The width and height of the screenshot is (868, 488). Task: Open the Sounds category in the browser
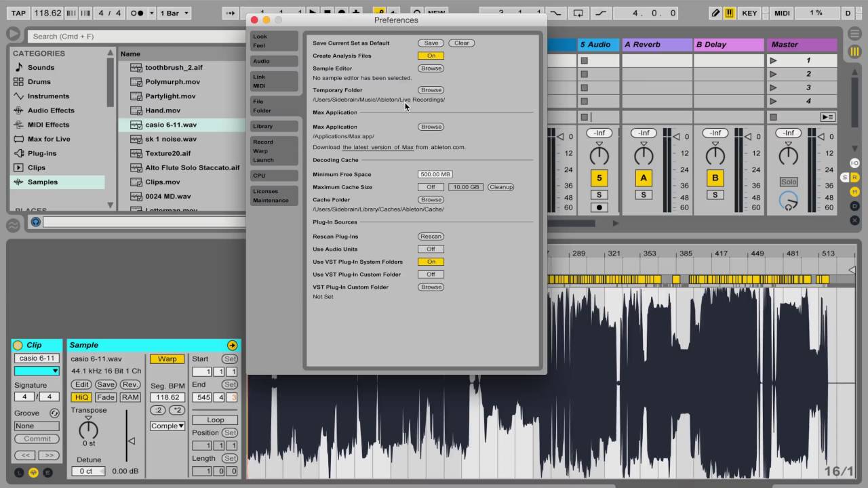[41, 67]
